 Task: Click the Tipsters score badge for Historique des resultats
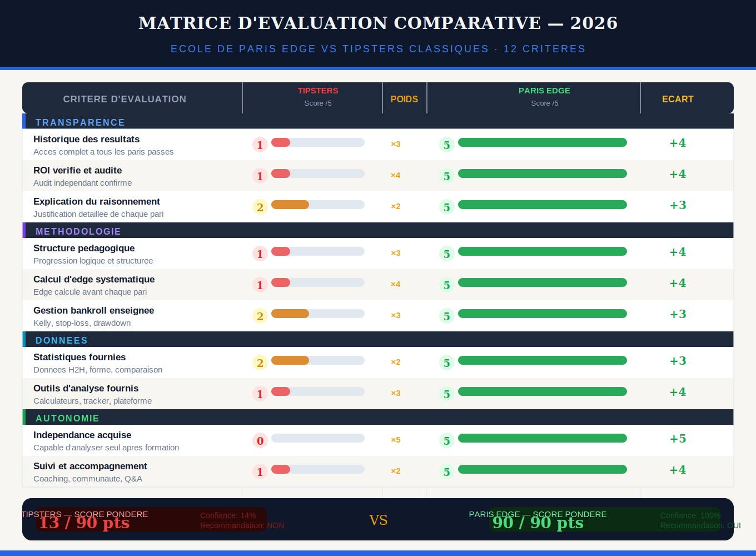[x=260, y=145]
